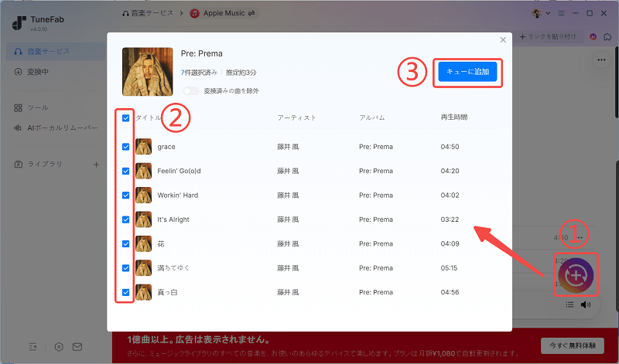Click the Pre: Prema album cover
Screen dimensions: 619x364
click(x=148, y=72)
